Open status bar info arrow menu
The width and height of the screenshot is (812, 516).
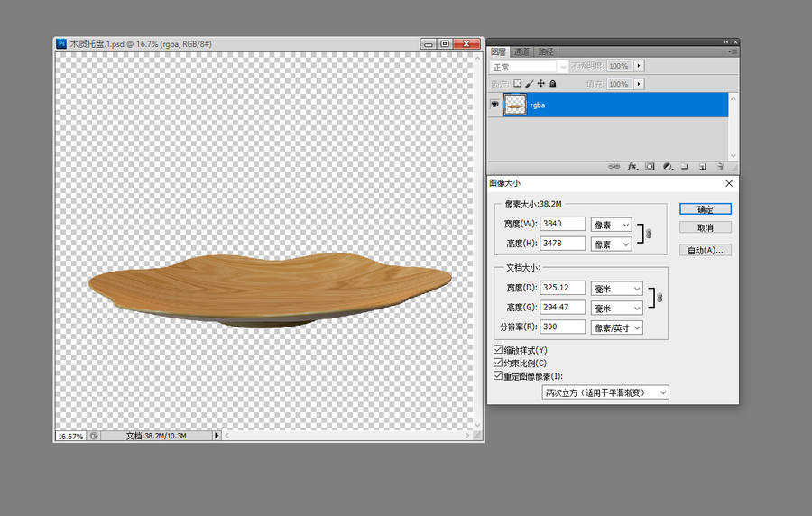coord(217,436)
